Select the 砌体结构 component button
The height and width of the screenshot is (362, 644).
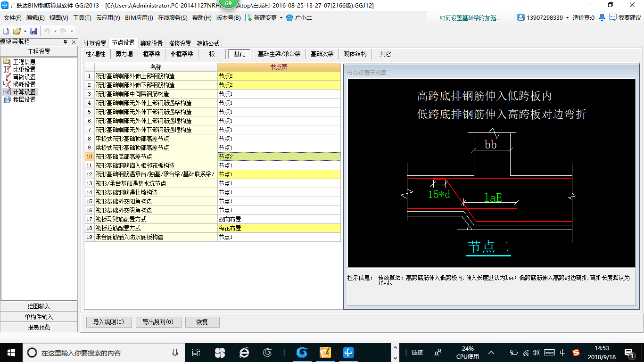click(x=355, y=54)
